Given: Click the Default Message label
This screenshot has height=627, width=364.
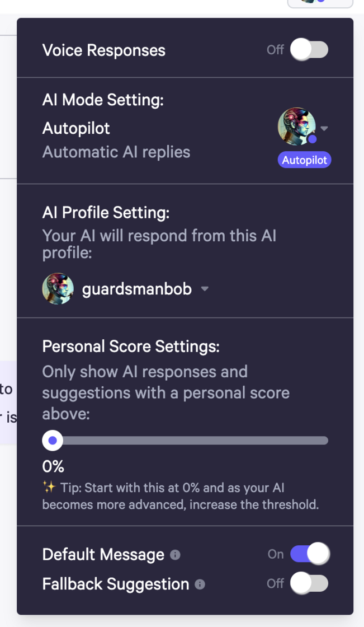Looking at the screenshot, I should click(103, 555).
